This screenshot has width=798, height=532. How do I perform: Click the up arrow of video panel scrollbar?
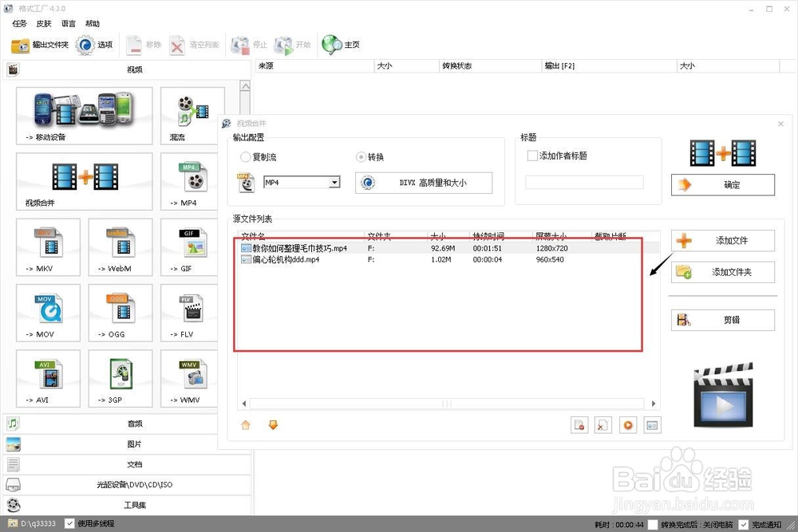pyautogui.click(x=245, y=86)
